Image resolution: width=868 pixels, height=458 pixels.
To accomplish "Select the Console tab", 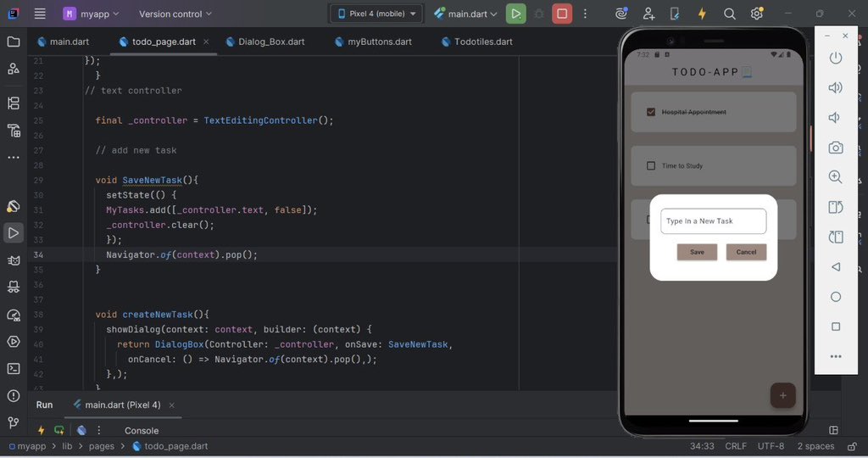I will click(142, 430).
